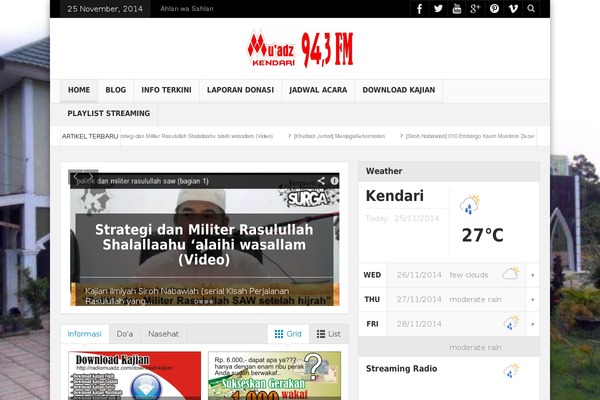Open the INFO TERKINI menu

coord(166,90)
